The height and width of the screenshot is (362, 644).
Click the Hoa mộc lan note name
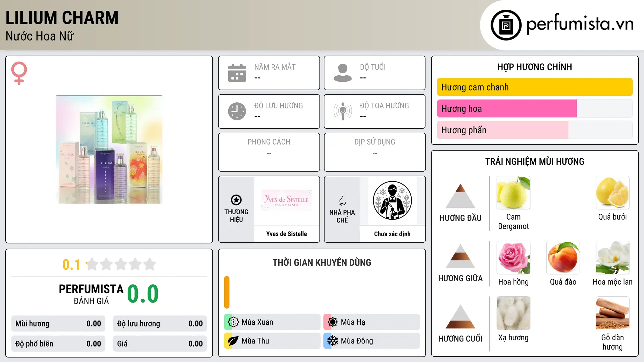pos(613,282)
